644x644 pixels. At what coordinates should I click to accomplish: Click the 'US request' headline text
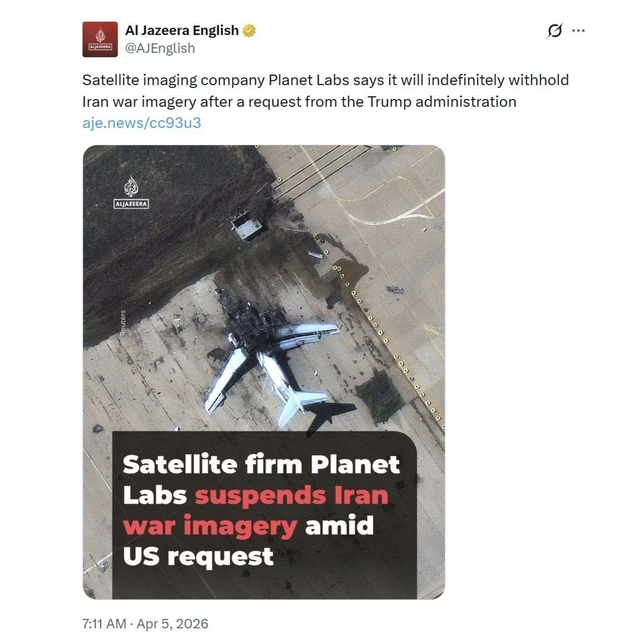coord(198,557)
